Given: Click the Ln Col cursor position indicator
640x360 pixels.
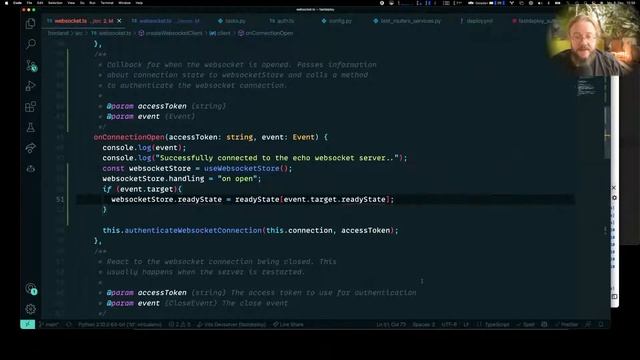Looking at the screenshot, I should coord(391,324).
